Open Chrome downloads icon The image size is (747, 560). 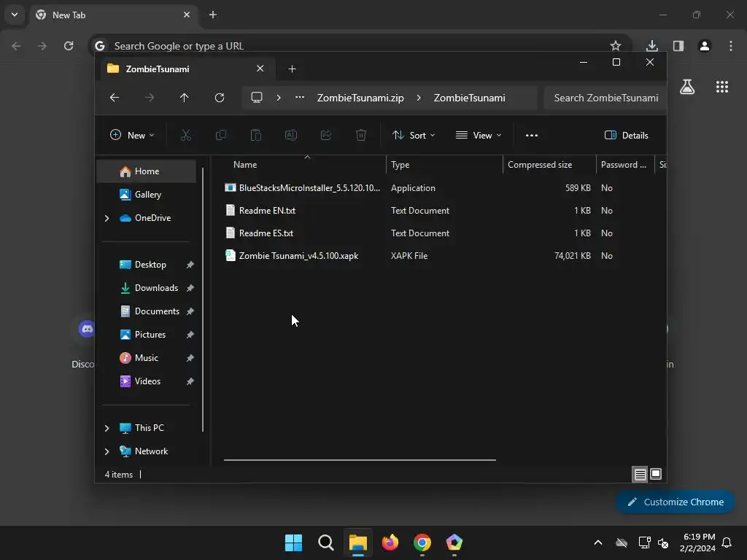pyautogui.click(x=652, y=46)
